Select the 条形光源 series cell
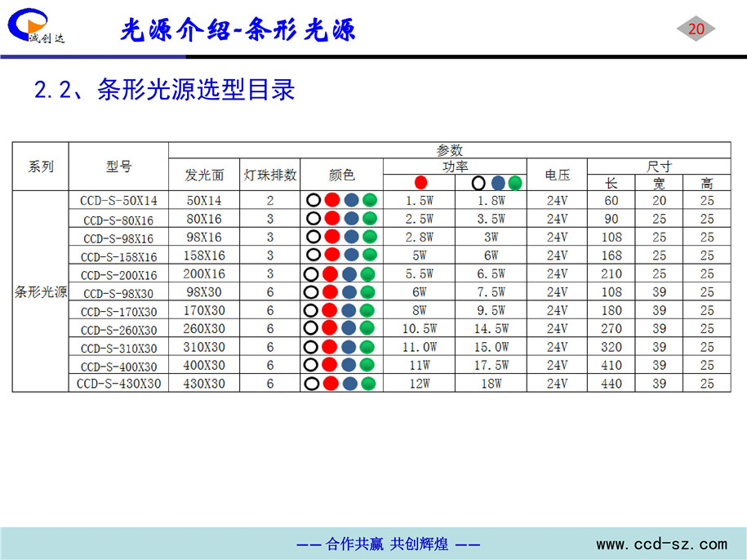The width and height of the screenshot is (747, 560). (41, 291)
